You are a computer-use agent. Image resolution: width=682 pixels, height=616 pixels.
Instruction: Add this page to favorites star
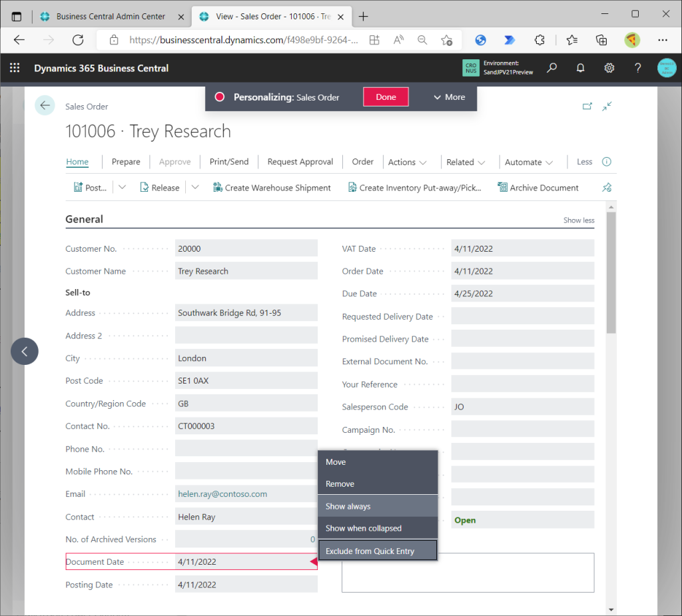pyautogui.click(x=446, y=40)
